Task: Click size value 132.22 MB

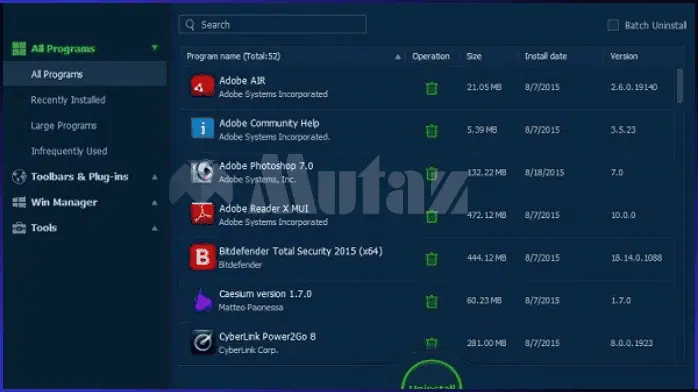Action: (x=486, y=173)
